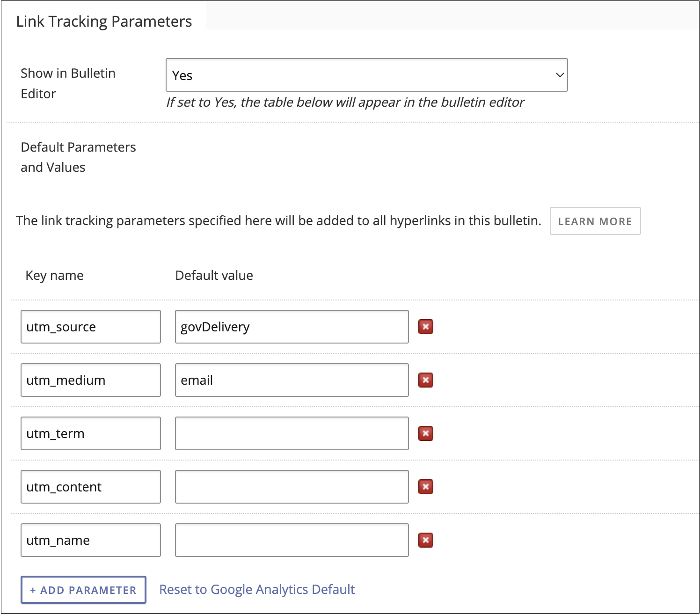Click the empty default value for utm_term
The image size is (700, 615).
pyautogui.click(x=292, y=433)
